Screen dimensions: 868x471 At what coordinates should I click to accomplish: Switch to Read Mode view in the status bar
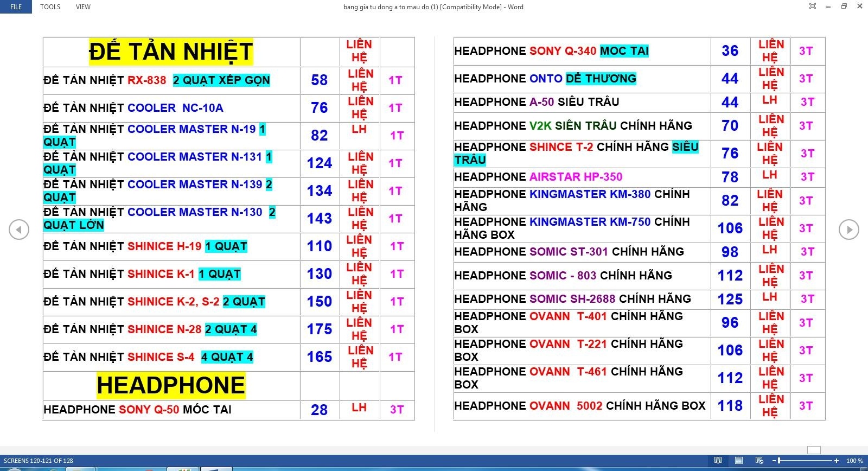pyautogui.click(x=718, y=460)
